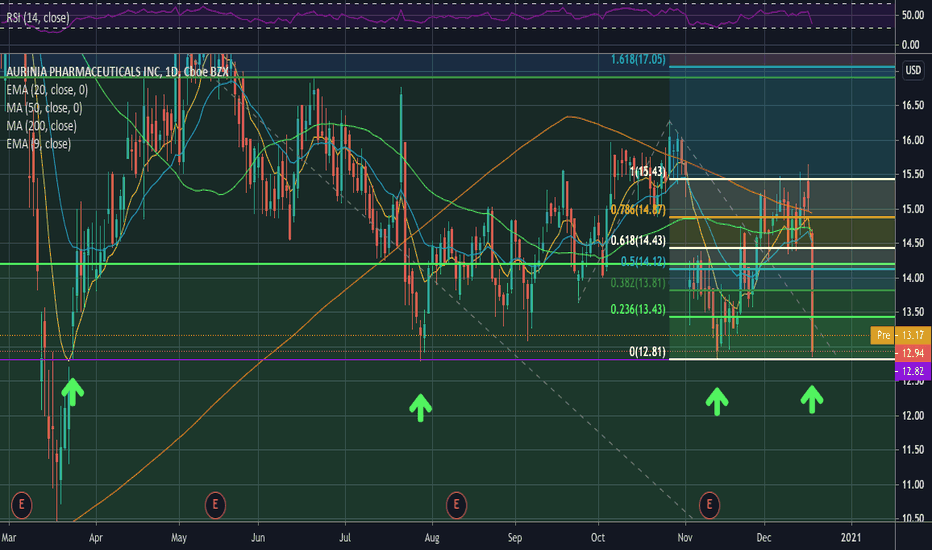
Task: Open the earnings marker near May
Action: 215,505
